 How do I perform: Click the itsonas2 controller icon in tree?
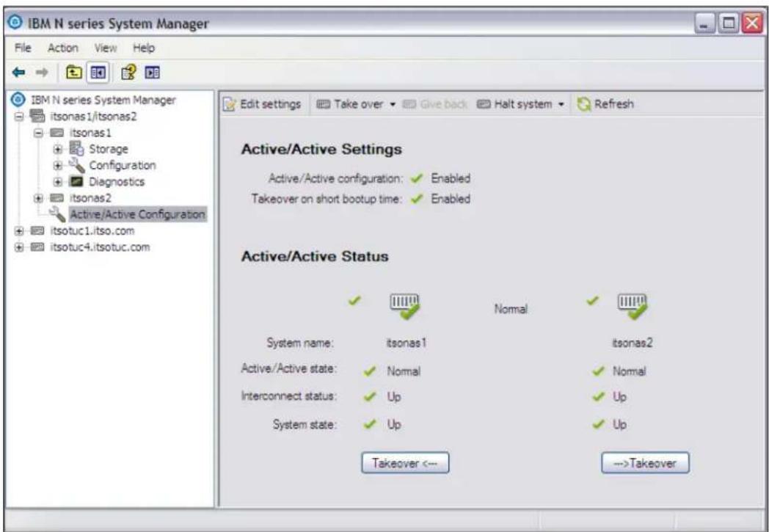[x=57, y=198]
